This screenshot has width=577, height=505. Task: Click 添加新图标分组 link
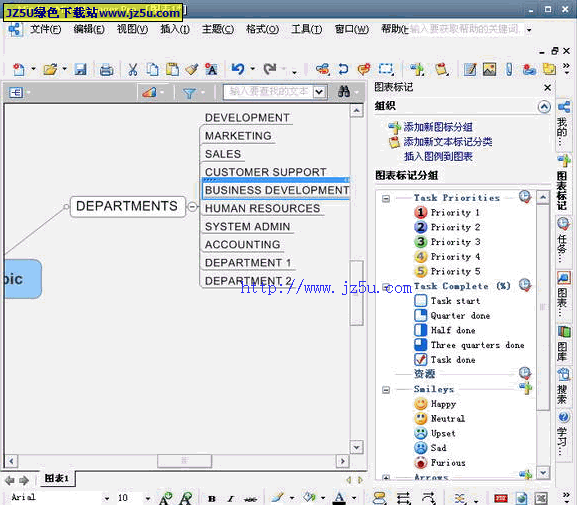click(x=438, y=127)
